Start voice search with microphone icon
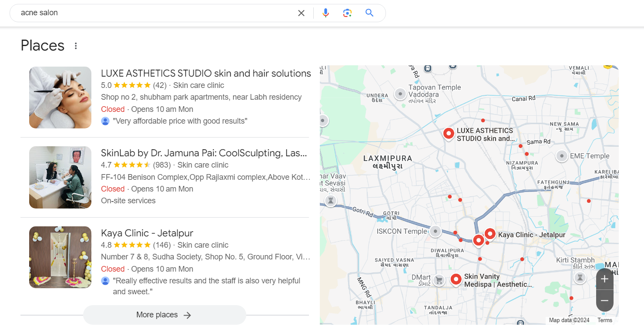644x333 pixels. coord(325,13)
